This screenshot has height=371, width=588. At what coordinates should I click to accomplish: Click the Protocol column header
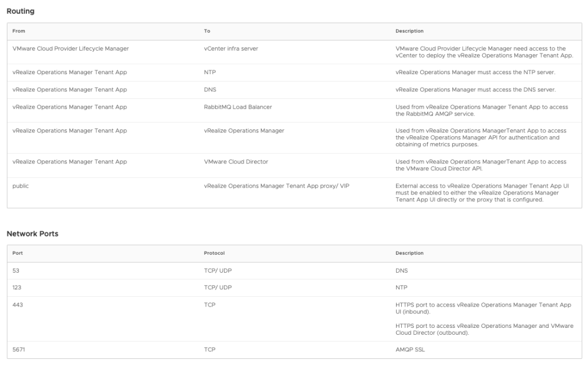214,253
